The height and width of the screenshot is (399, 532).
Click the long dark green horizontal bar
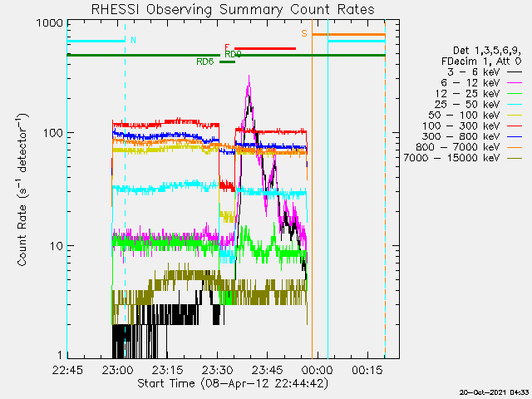[x=226, y=55]
